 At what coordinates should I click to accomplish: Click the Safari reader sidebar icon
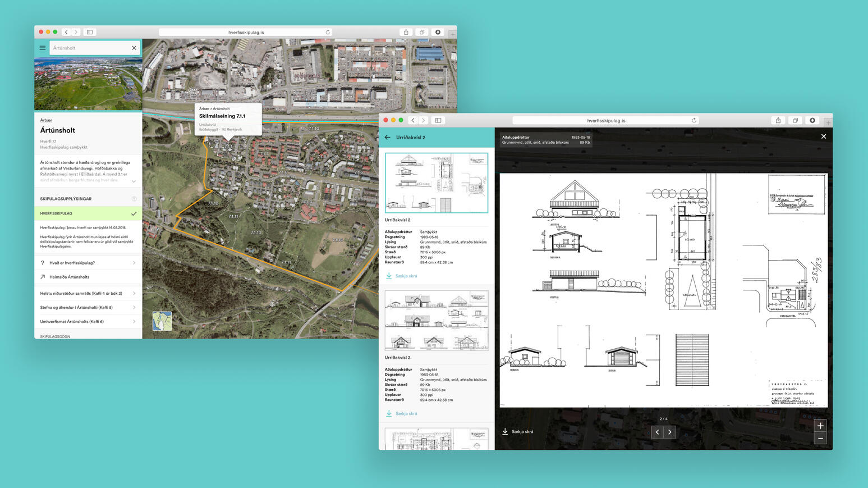coord(89,32)
